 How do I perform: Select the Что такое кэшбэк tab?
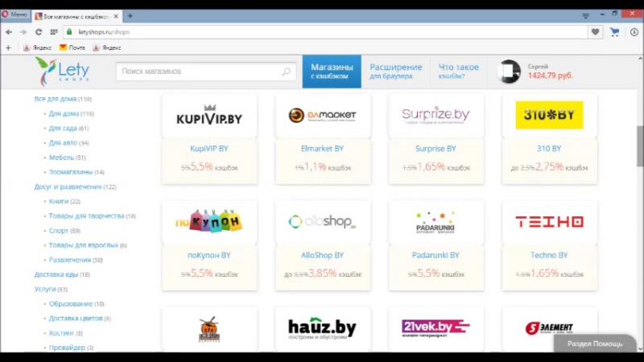point(458,71)
